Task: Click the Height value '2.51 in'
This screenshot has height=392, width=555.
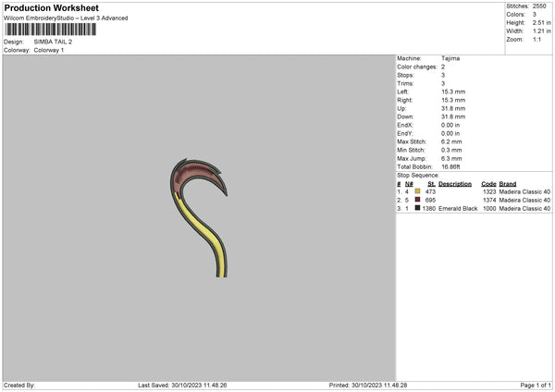Action: 541,22
